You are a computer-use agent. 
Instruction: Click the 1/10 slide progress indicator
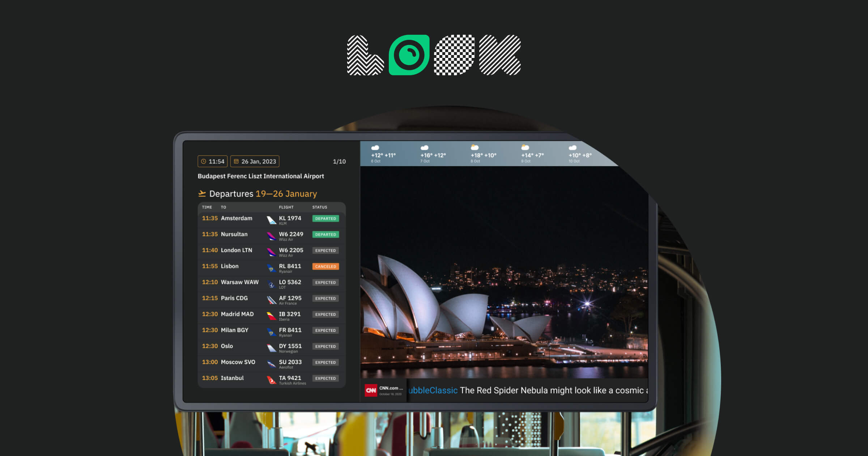point(339,161)
